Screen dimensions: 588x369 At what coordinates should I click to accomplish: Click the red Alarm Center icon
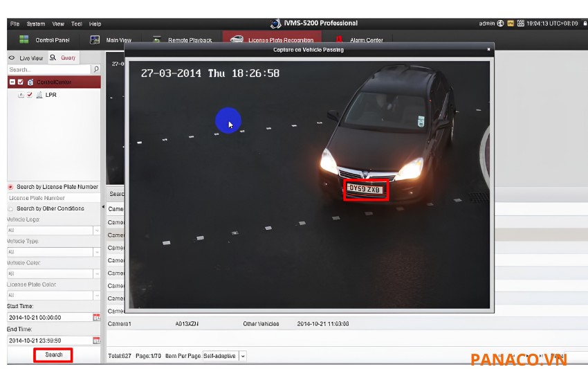click(x=339, y=39)
